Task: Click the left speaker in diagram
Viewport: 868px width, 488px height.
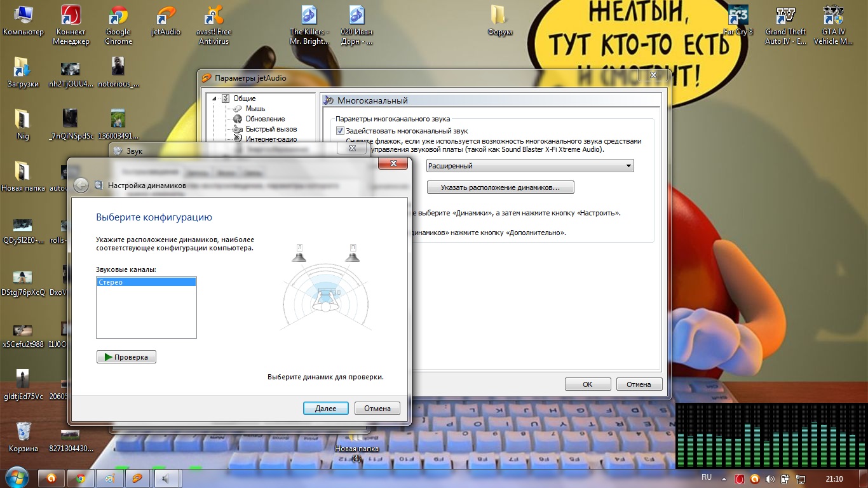Action: pyautogui.click(x=299, y=254)
